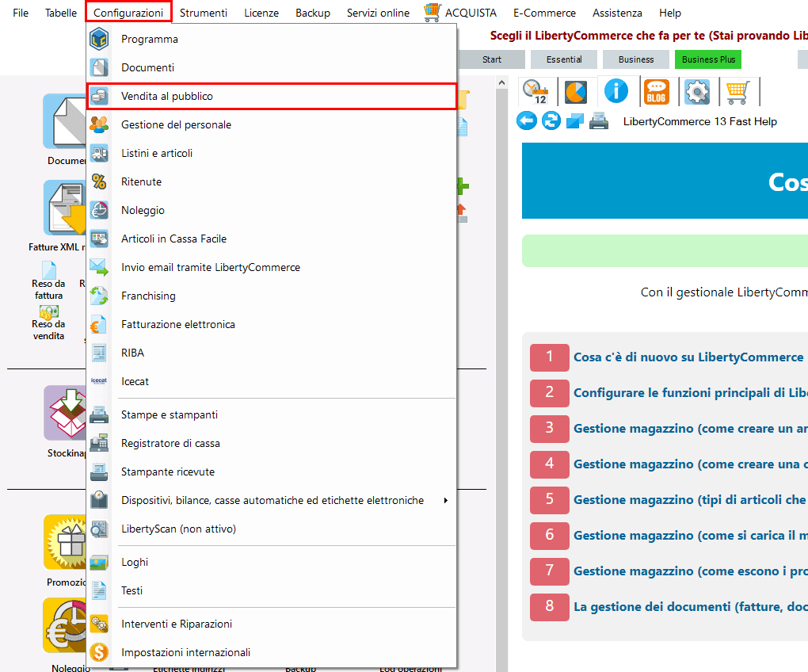Open help topic number 3 Gestione magazzino

691,428
